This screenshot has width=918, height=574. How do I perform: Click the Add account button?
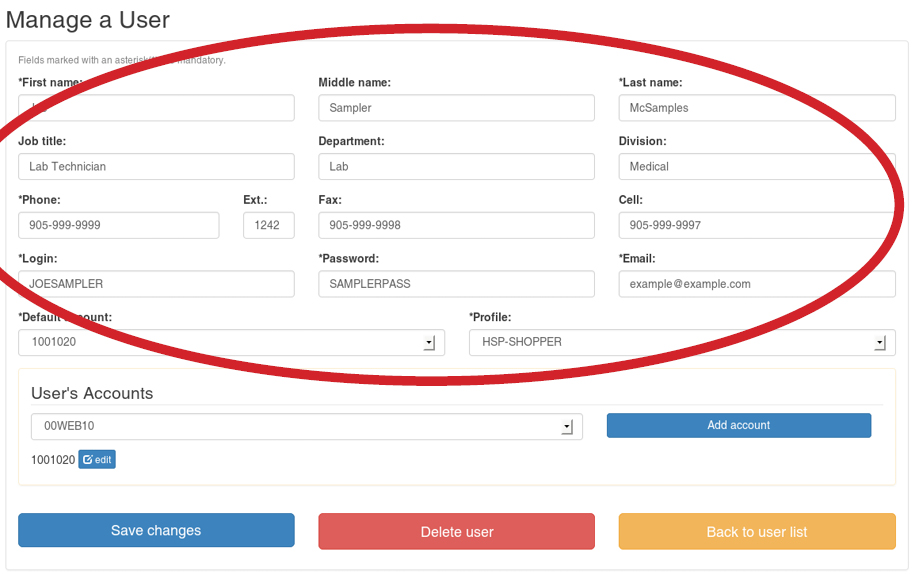[x=738, y=426]
